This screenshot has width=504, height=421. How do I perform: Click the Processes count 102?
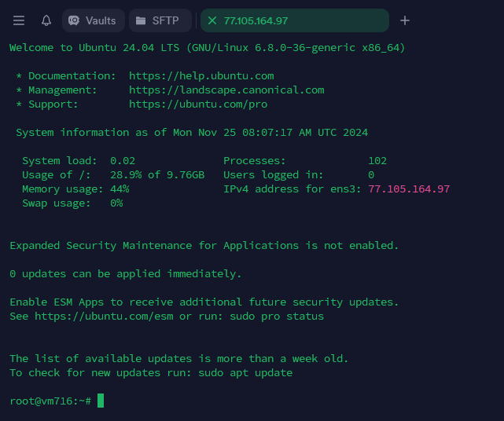tap(377, 161)
